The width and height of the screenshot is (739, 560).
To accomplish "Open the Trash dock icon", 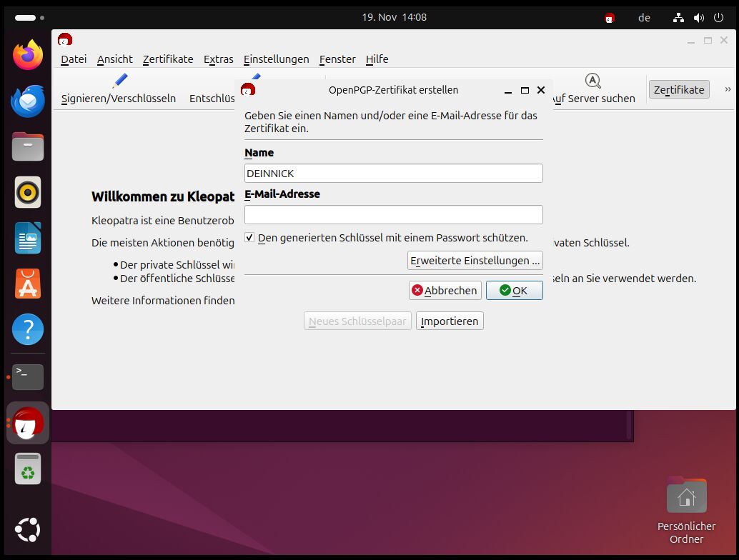I will pos(28,469).
